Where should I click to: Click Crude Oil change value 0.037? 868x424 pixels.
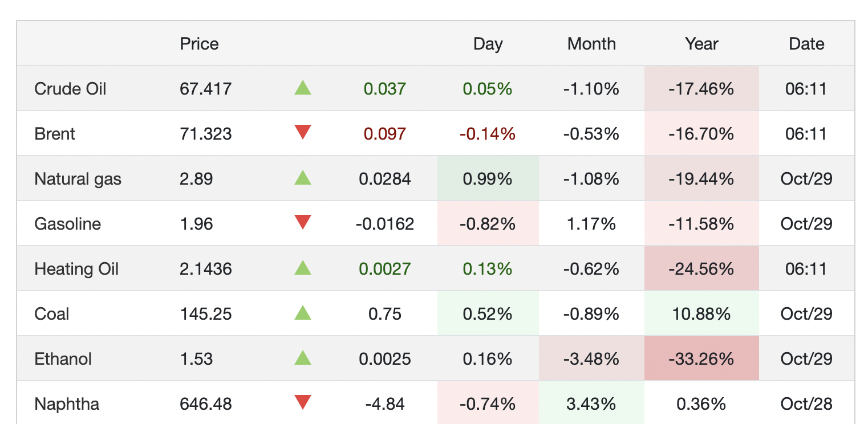(x=385, y=89)
